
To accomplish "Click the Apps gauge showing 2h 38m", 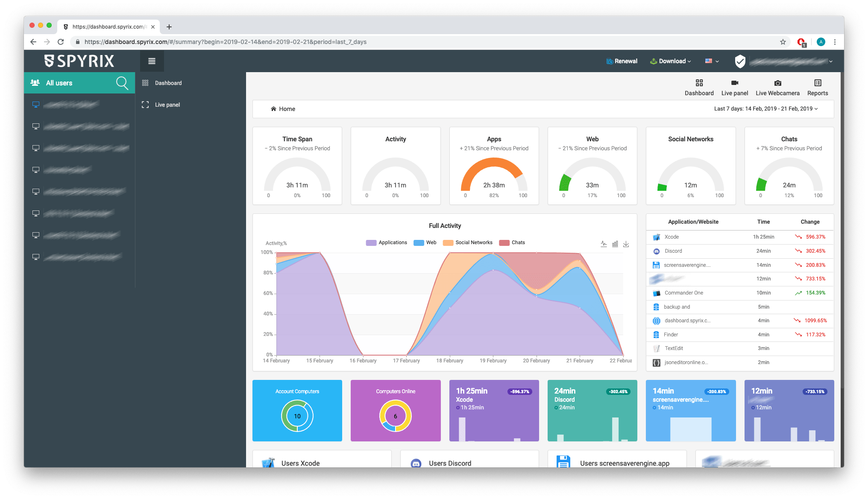I will tap(494, 175).
